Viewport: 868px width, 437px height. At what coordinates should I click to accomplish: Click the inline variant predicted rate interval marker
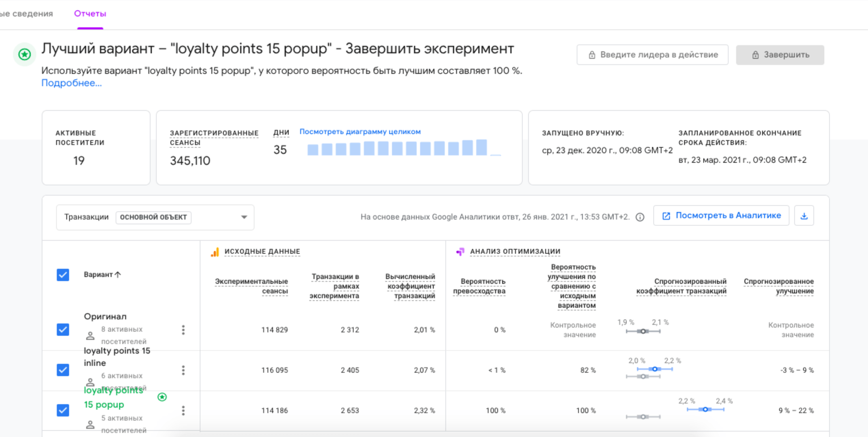tap(655, 369)
